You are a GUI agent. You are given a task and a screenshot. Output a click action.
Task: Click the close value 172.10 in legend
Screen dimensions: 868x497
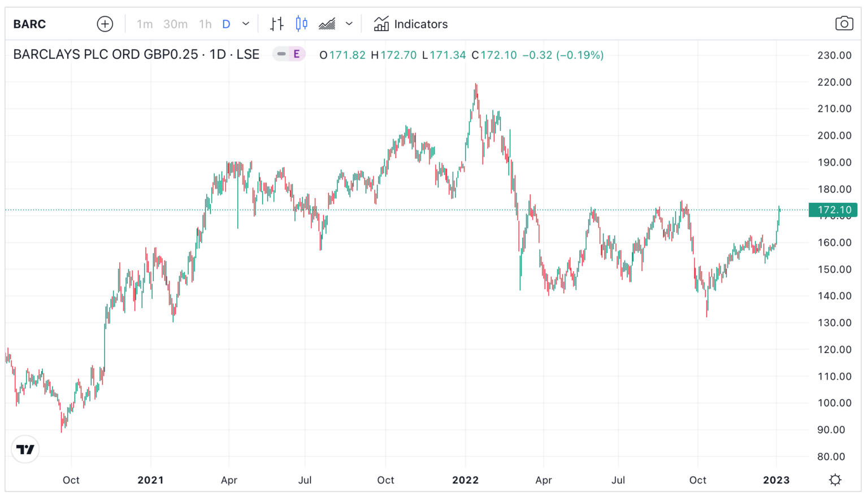click(x=498, y=55)
